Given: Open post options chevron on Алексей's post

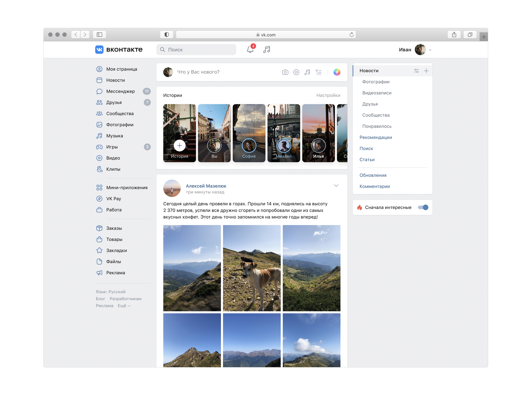Looking at the screenshot, I should click(x=336, y=186).
